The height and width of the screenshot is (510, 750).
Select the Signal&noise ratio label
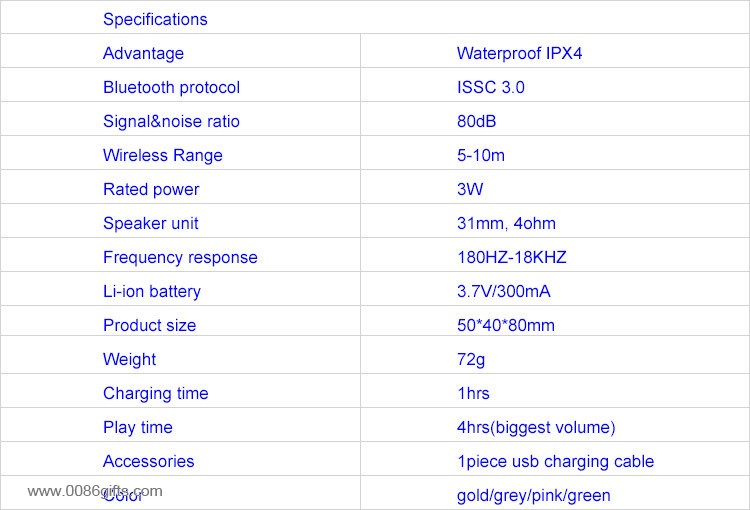(x=171, y=121)
